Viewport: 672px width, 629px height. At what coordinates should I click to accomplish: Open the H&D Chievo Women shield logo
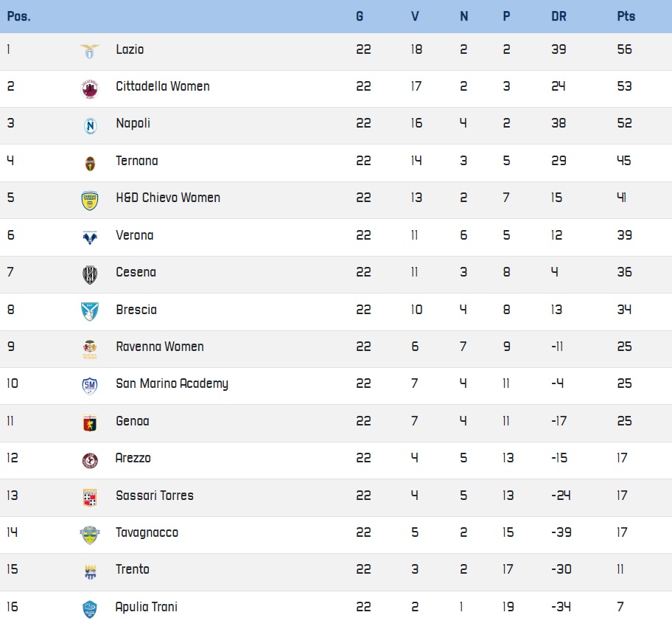(90, 201)
